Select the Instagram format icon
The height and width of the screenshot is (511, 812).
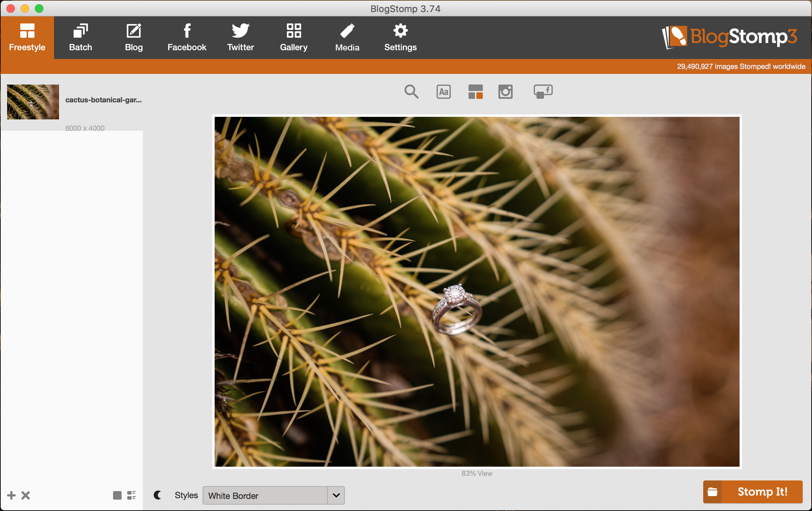505,92
